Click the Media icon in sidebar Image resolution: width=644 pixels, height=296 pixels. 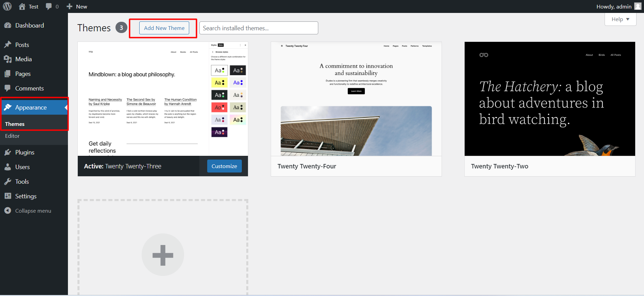click(7, 59)
